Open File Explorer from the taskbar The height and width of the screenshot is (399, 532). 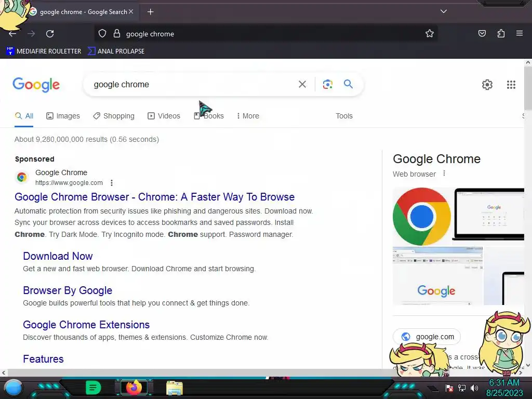pyautogui.click(x=175, y=388)
